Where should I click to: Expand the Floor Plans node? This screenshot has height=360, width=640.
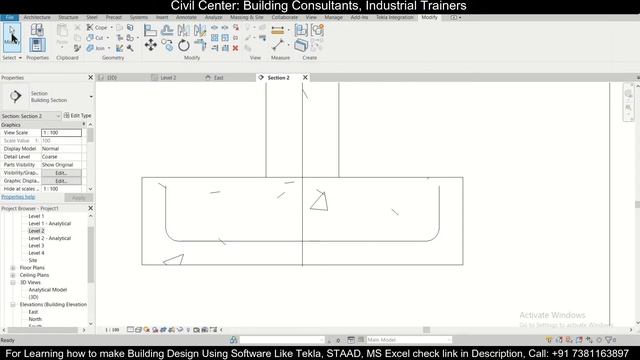tap(13, 268)
